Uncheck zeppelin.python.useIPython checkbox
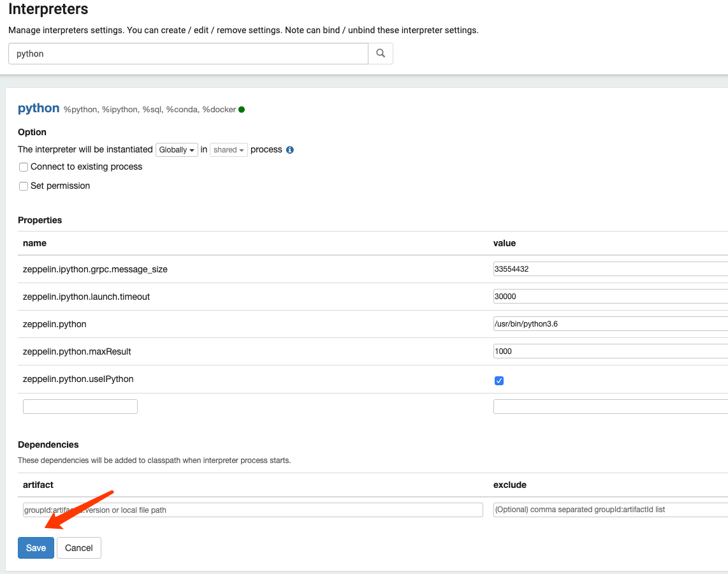 click(x=499, y=381)
